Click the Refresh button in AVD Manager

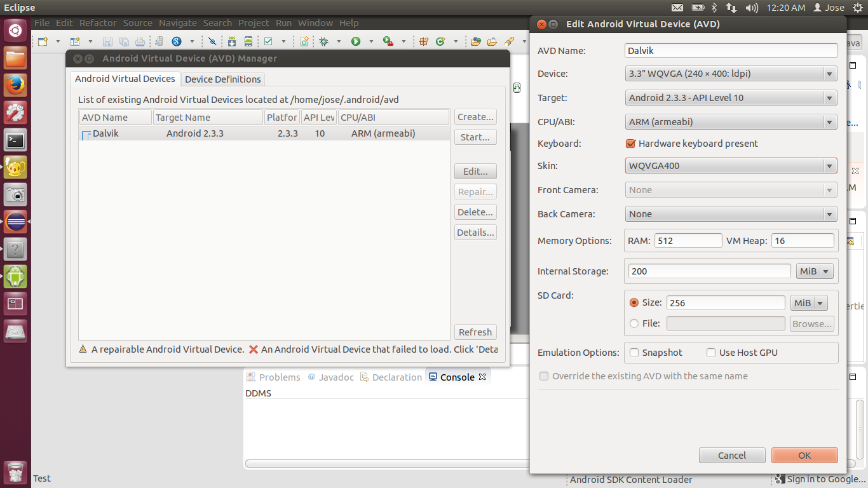(x=475, y=332)
